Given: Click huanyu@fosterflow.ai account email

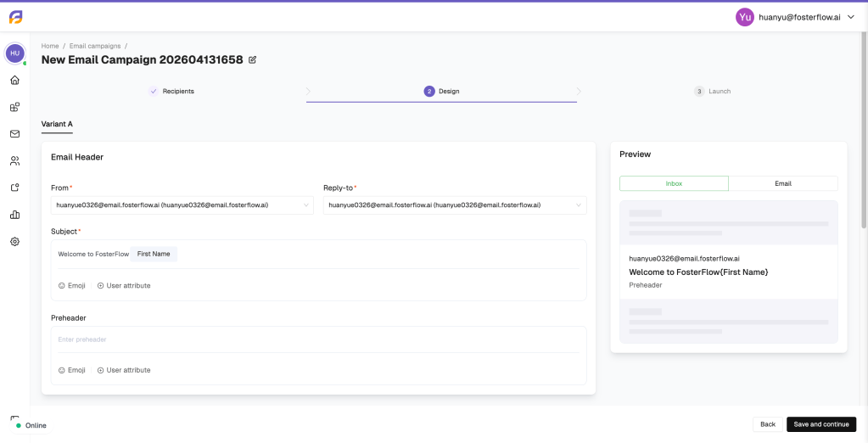Looking at the screenshot, I should pyautogui.click(x=799, y=17).
